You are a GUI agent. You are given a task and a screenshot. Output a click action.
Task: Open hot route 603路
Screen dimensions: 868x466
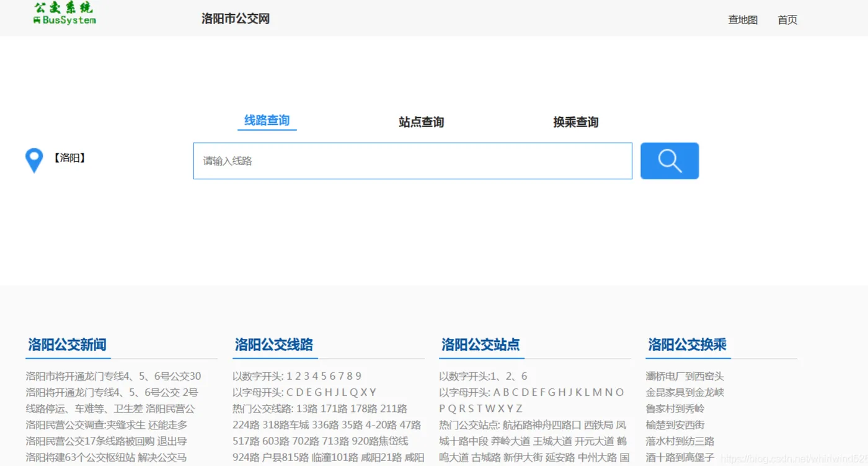[276, 441]
